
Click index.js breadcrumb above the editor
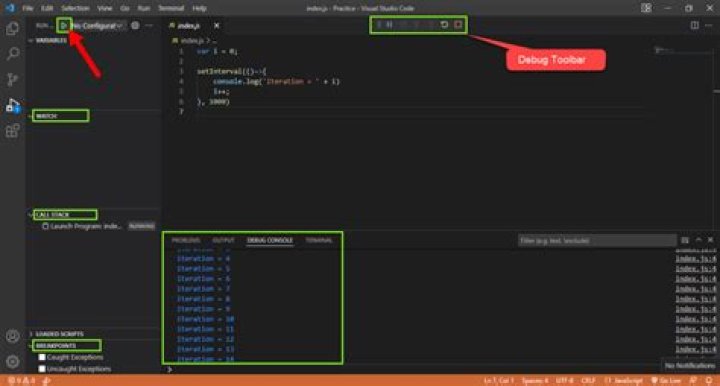(x=191, y=41)
